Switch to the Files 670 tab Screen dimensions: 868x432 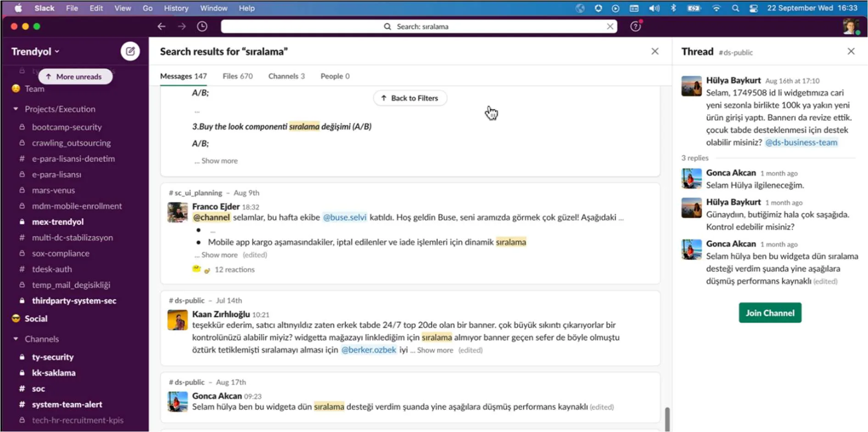237,76
